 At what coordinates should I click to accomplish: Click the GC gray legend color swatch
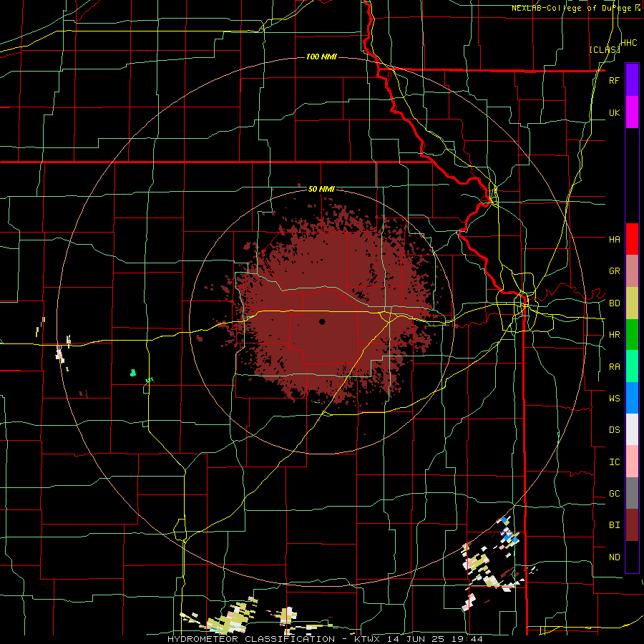click(632, 493)
